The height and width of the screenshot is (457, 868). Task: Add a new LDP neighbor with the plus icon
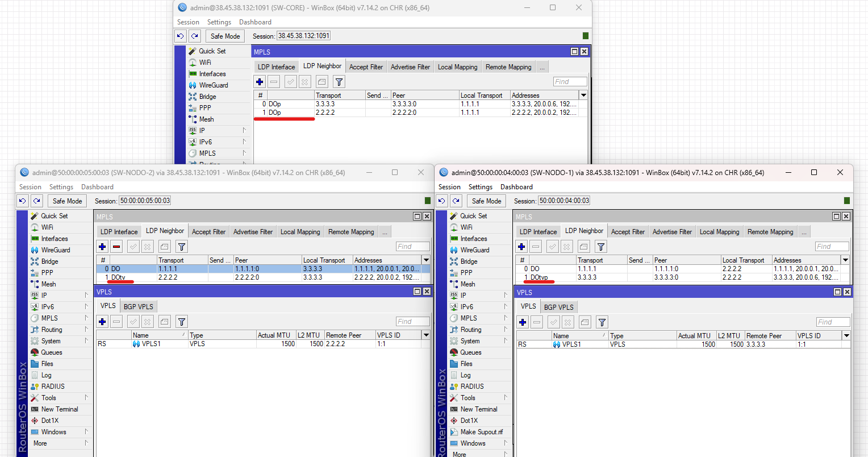pos(260,81)
